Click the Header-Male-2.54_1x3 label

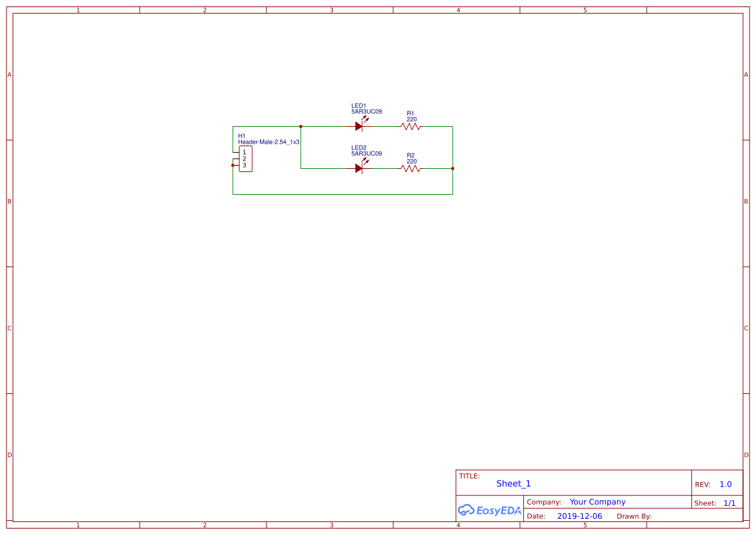(x=268, y=141)
